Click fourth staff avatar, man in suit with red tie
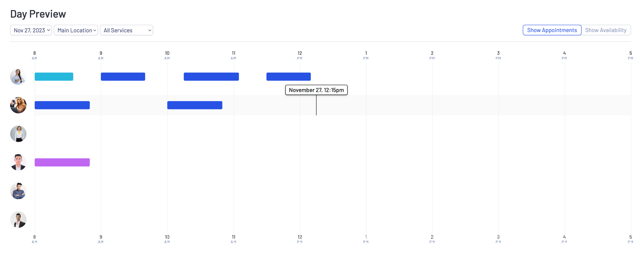The height and width of the screenshot is (266, 644). coord(18,162)
